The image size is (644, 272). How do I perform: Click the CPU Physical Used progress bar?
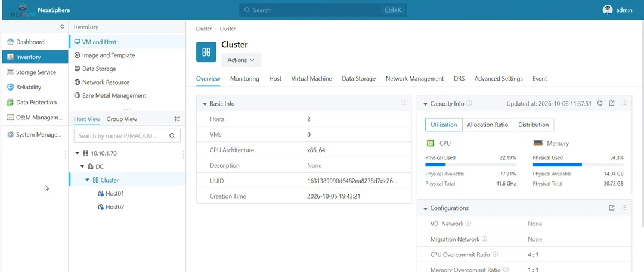tap(470, 165)
